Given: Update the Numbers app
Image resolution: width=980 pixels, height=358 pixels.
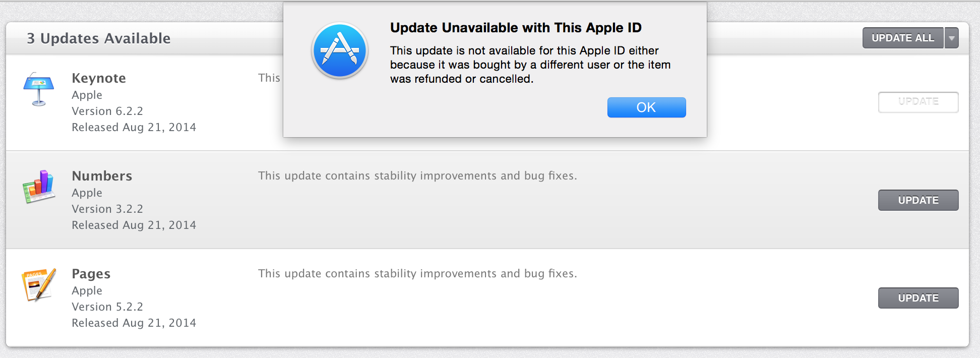Looking at the screenshot, I should tap(918, 200).
